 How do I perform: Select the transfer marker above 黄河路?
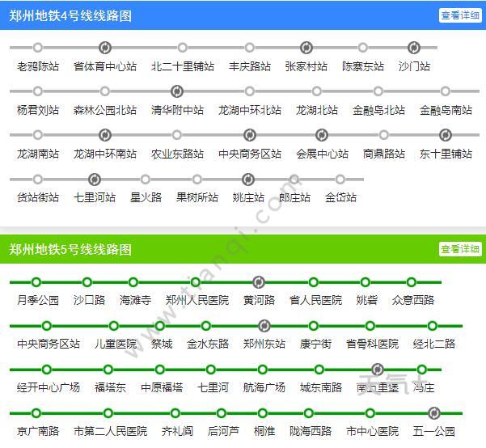pos(259,282)
